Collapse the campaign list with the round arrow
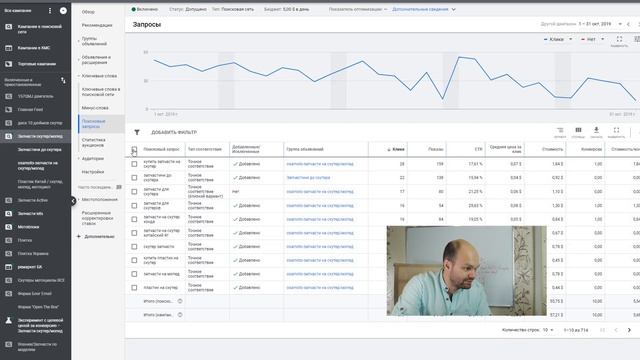The height and width of the screenshot is (360, 640). [x=63, y=11]
